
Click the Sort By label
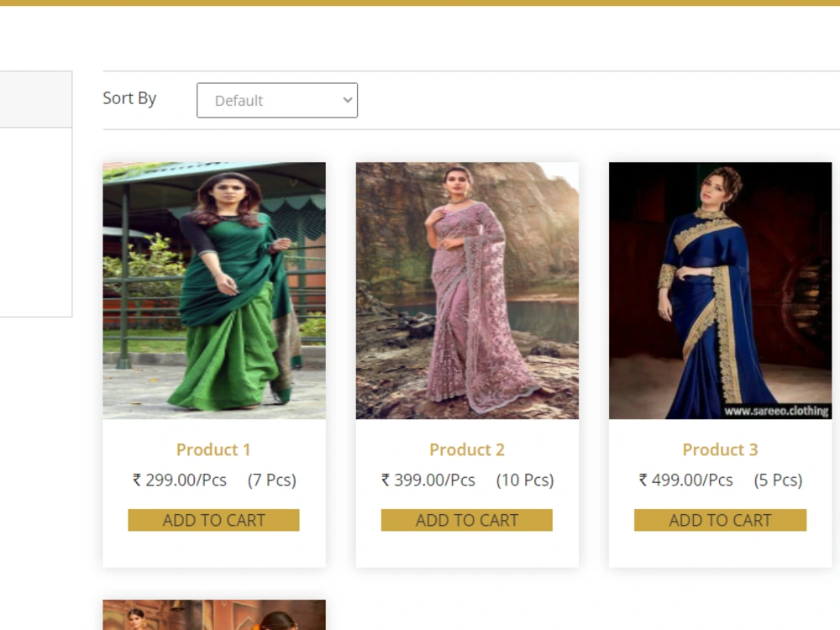(129, 98)
